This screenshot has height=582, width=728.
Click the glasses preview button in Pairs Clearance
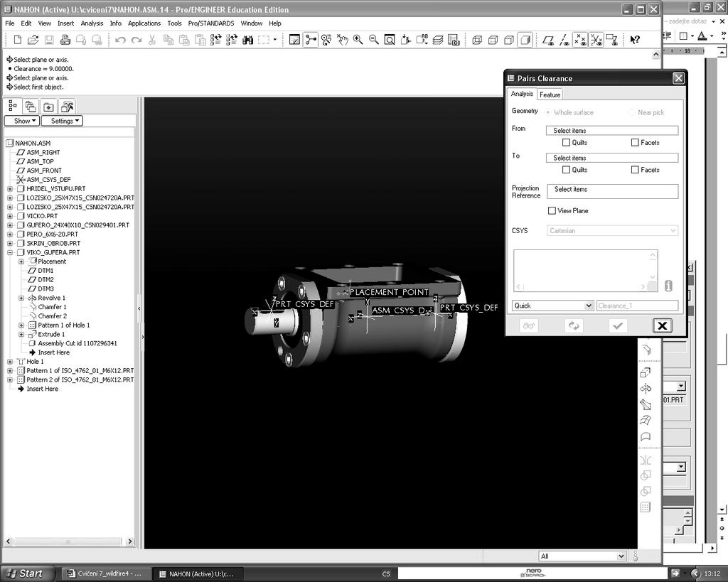click(x=529, y=325)
